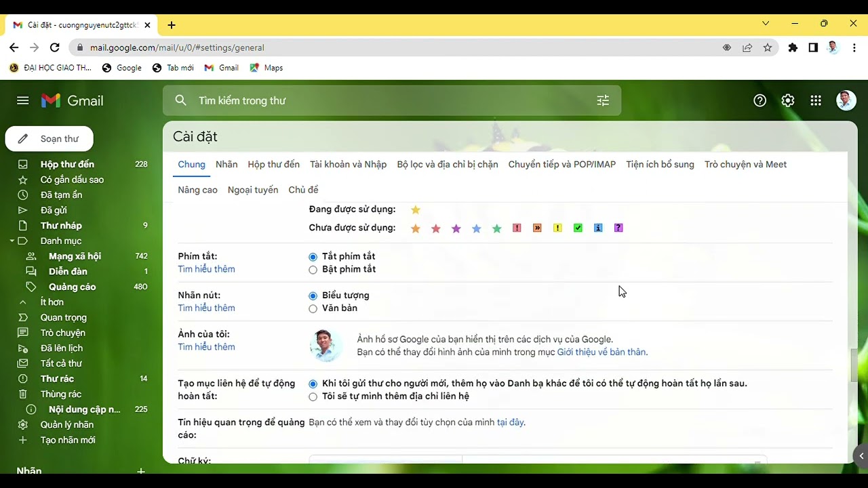Image resolution: width=868 pixels, height=488 pixels.
Task: Bookmark this page with star icon
Action: (768, 47)
